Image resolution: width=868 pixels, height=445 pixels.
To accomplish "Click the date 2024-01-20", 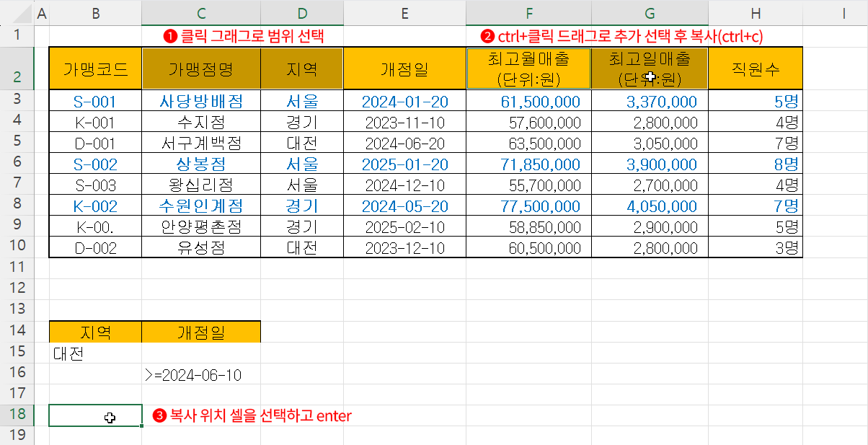I will tap(405, 102).
